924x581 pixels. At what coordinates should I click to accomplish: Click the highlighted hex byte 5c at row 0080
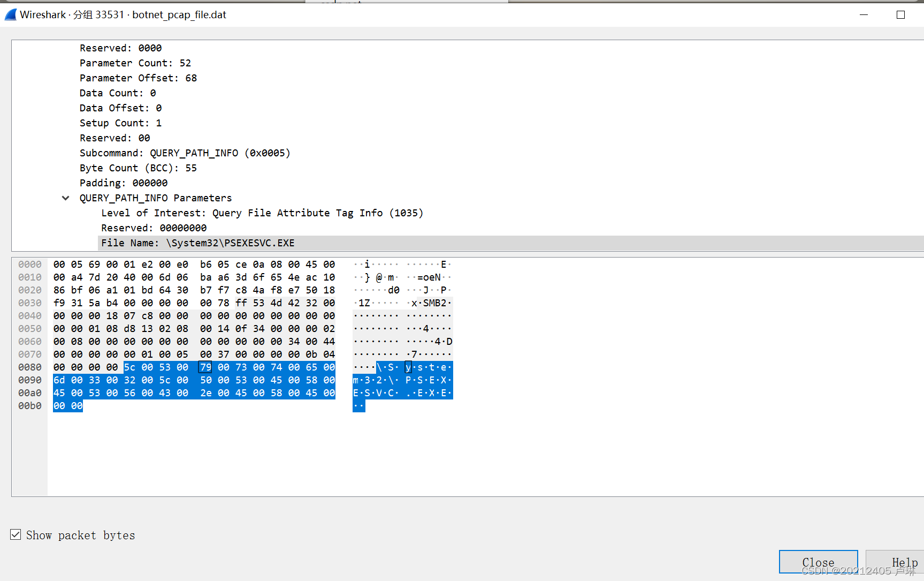click(x=129, y=367)
